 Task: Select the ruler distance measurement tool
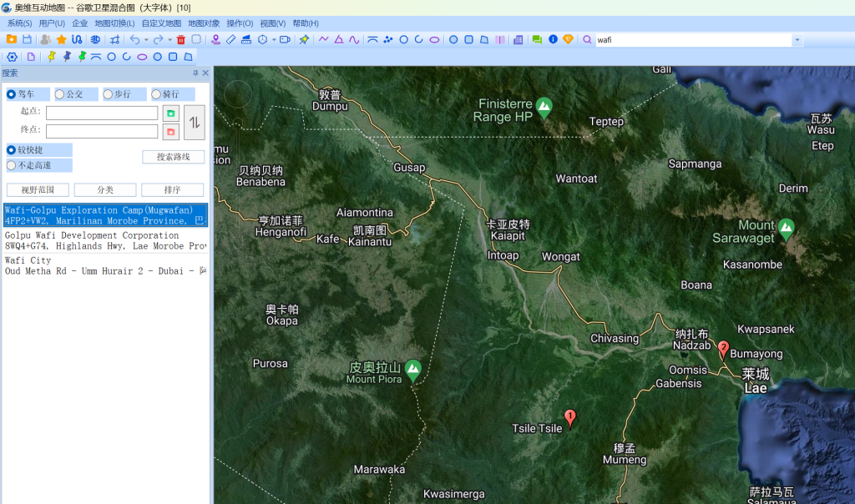point(231,39)
